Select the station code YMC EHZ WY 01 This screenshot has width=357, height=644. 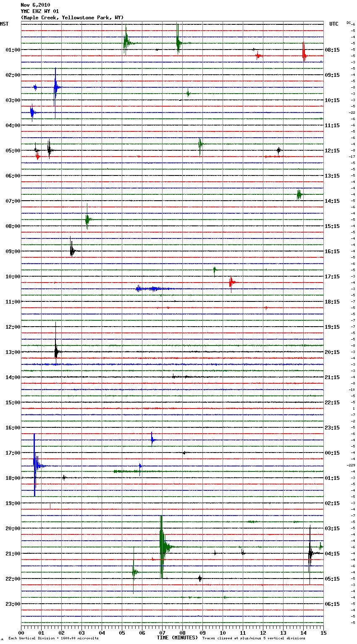(40, 11)
